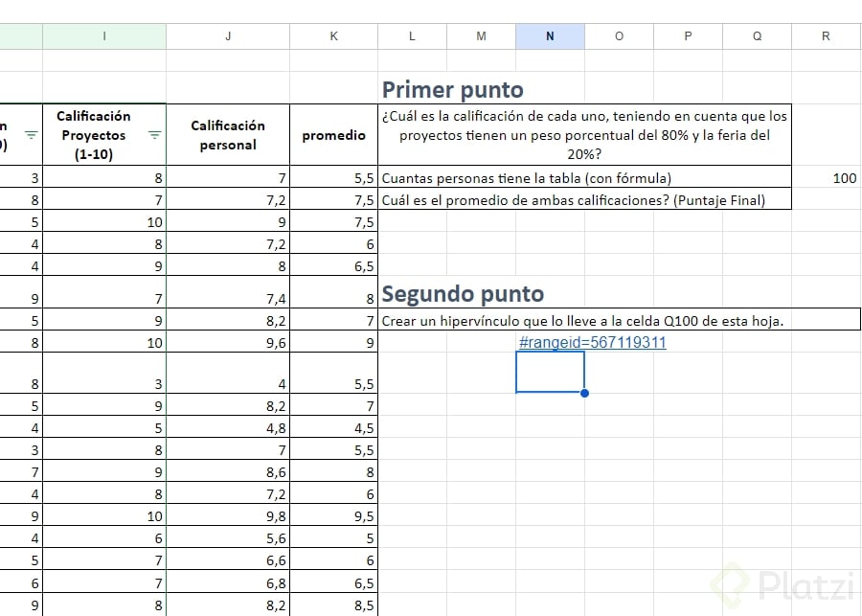Image resolution: width=862 pixels, height=616 pixels.
Task: Select column O header
Action: (x=619, y=36)
